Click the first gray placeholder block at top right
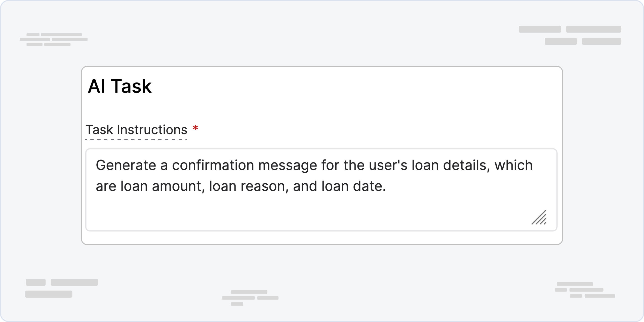The image size is (644, 322). (x=540, y=29)
